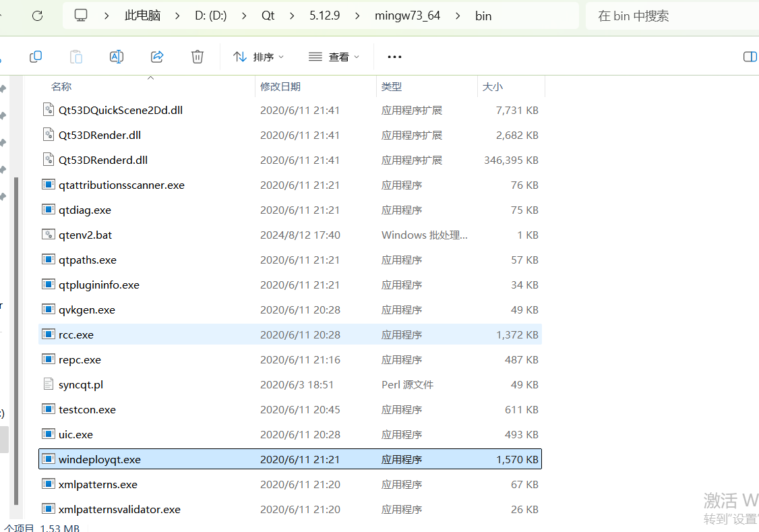
Task: Toggle the details pane icon
Action: tap(750, 57)
